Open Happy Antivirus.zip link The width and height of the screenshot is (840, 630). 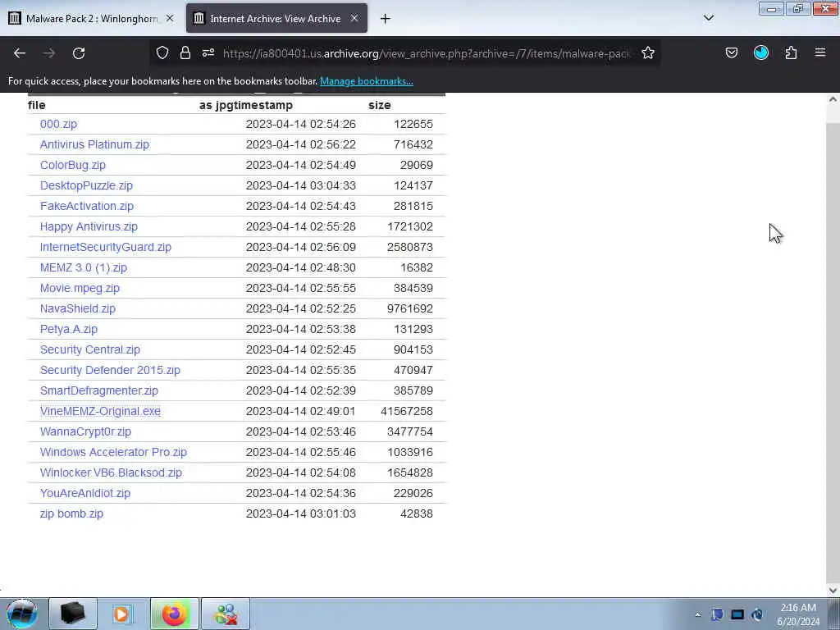point(89,226)
